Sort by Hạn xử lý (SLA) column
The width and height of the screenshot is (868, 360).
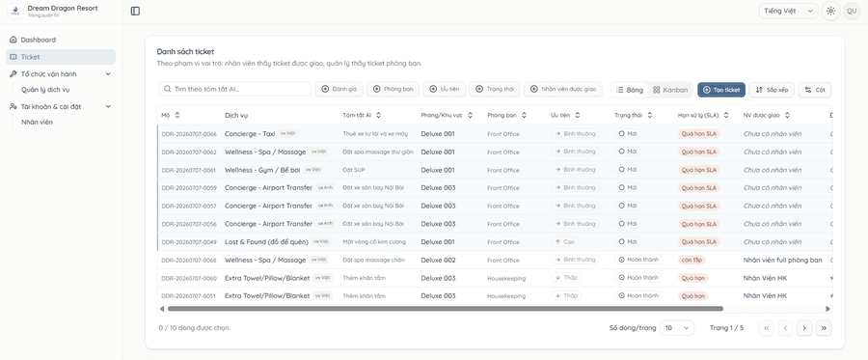702,115
